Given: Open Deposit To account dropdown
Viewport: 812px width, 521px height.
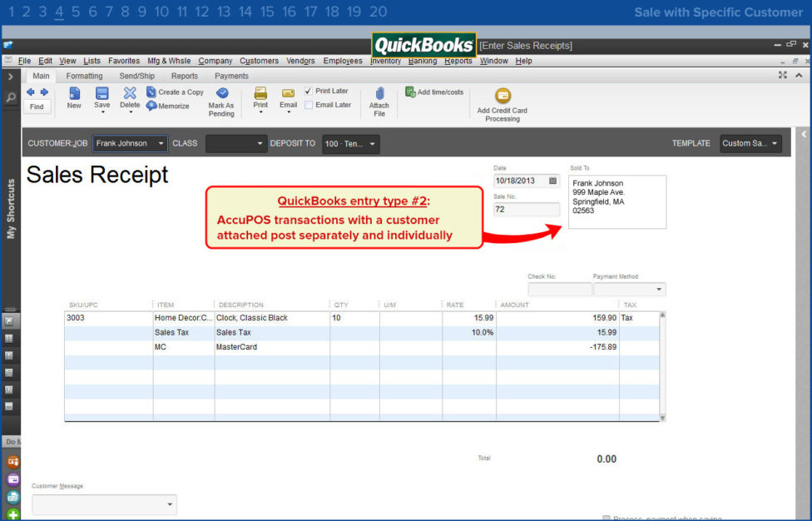Looking at the screenshot, I should point(350,143).
